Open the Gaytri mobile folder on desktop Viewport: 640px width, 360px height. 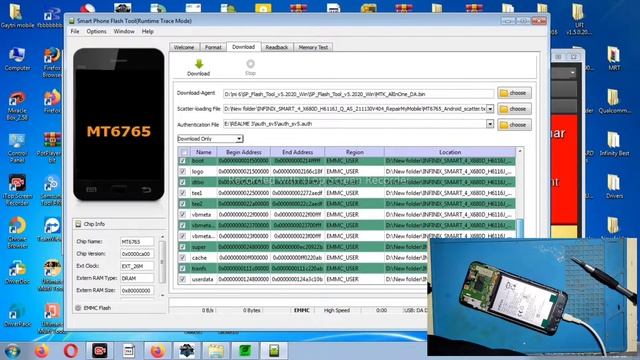[x=16, y=16]
